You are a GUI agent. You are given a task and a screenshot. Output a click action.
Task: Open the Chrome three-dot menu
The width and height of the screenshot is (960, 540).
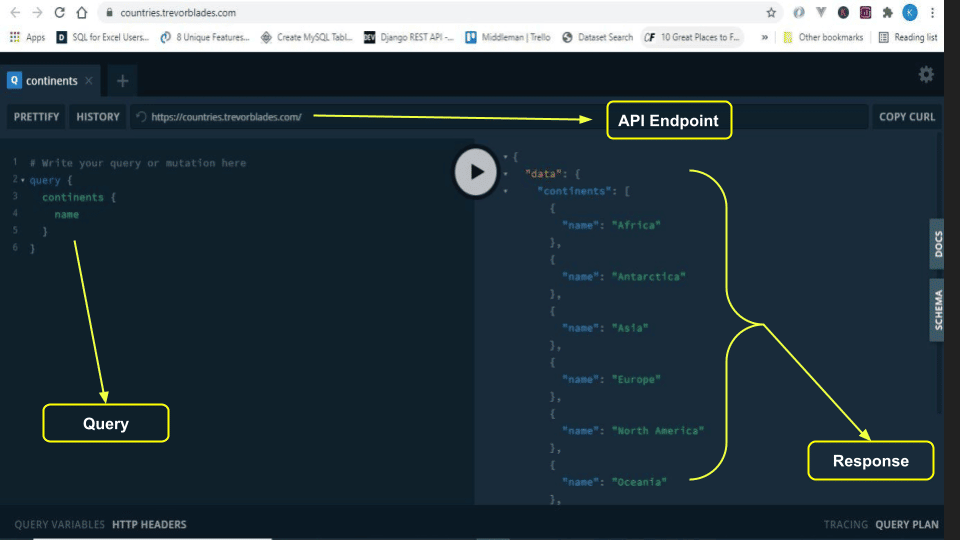[x=932, y=13]
